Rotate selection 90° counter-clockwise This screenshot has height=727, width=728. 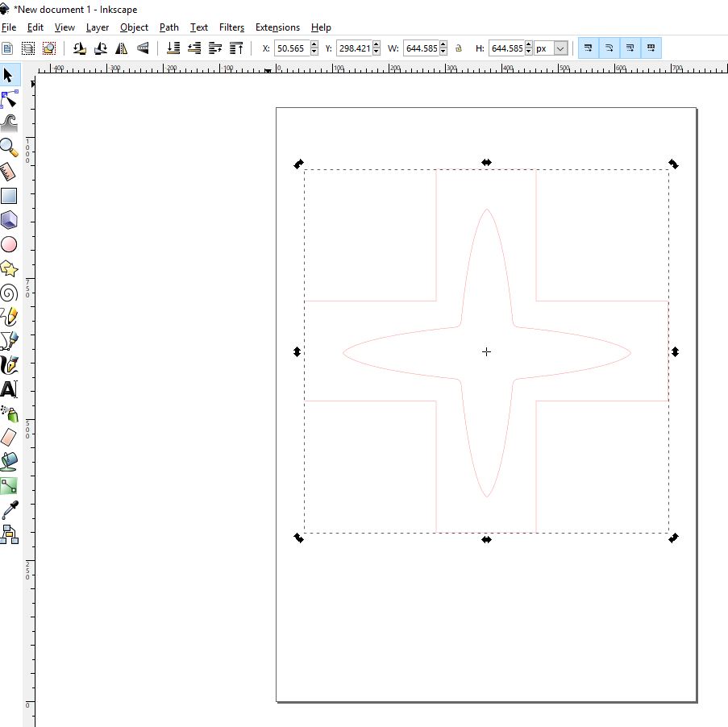(x=79, y=48)
